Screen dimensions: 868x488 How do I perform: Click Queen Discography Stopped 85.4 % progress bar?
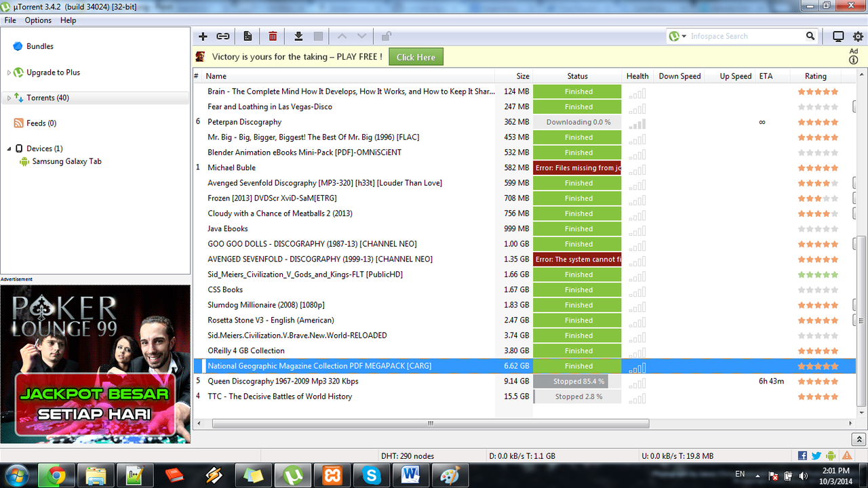[x=578, y=382]
